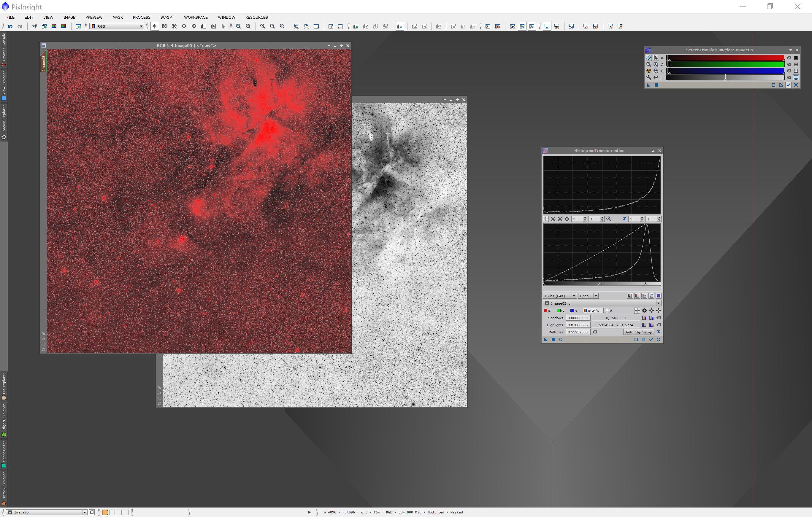The width and height of the screenshot is (812, 517).
Task: Reset the Shadows clipping value
Action: point(659,318)
